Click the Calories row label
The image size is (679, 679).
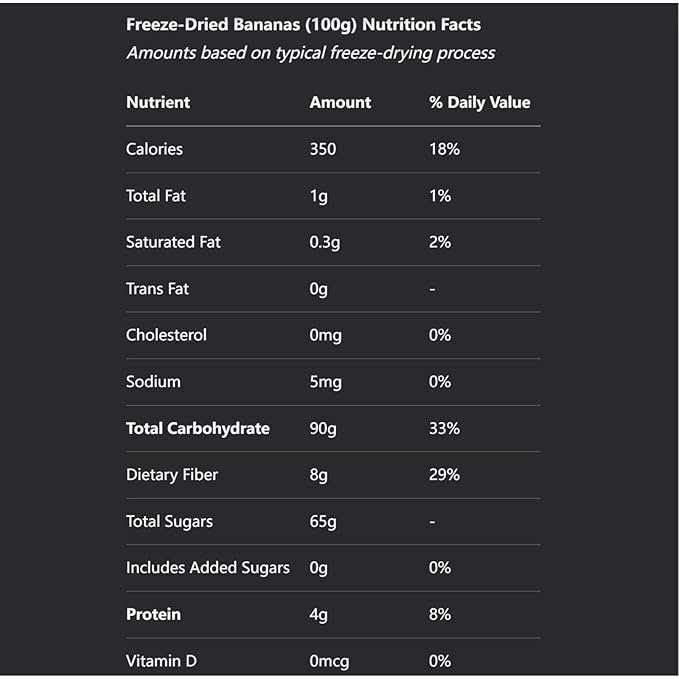pyautogui.click(x=154, y=149)
